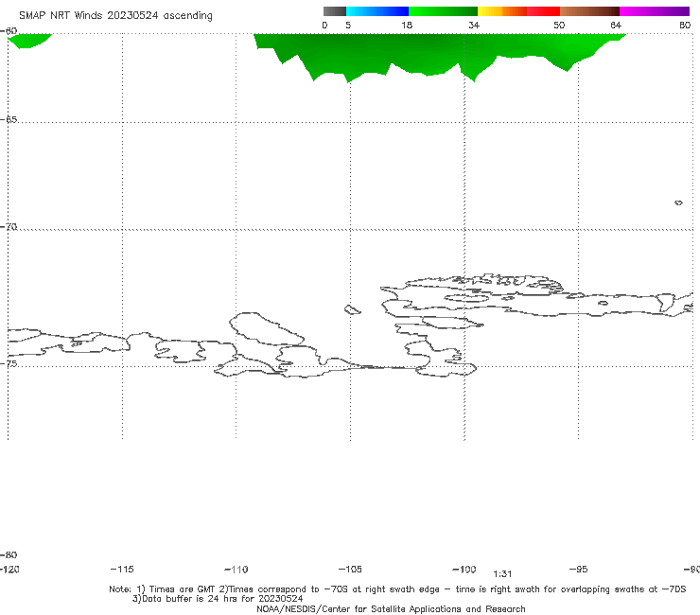Click the longitude label '-120'

(10, 570)
